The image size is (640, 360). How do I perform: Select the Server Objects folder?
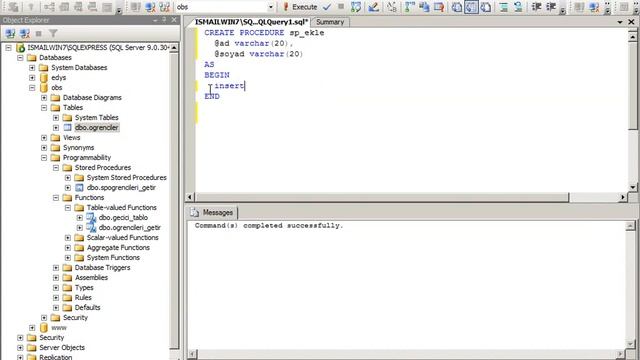click(62, 347)
